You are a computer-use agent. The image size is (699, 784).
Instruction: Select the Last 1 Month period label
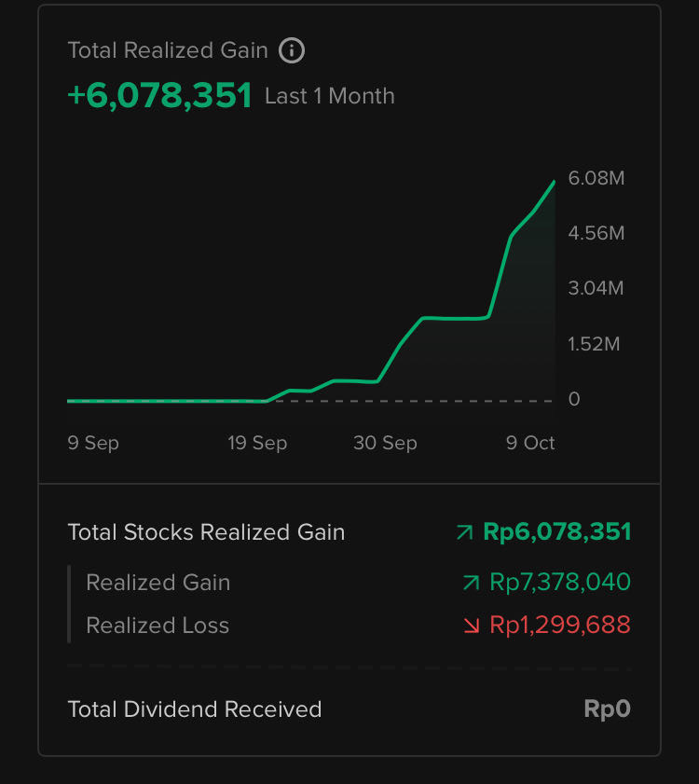click(329, 96)
